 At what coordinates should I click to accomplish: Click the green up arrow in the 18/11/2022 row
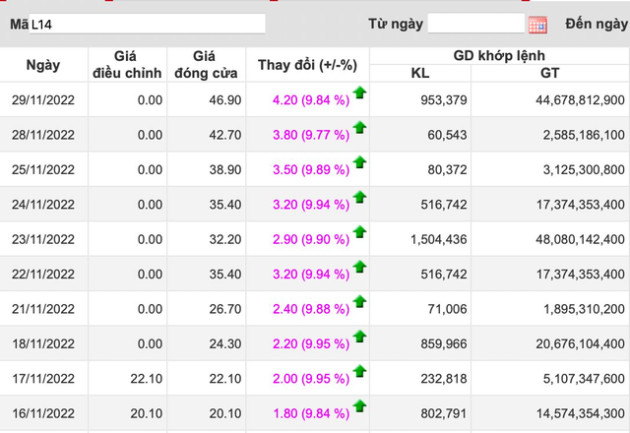[x=360, y=337]
